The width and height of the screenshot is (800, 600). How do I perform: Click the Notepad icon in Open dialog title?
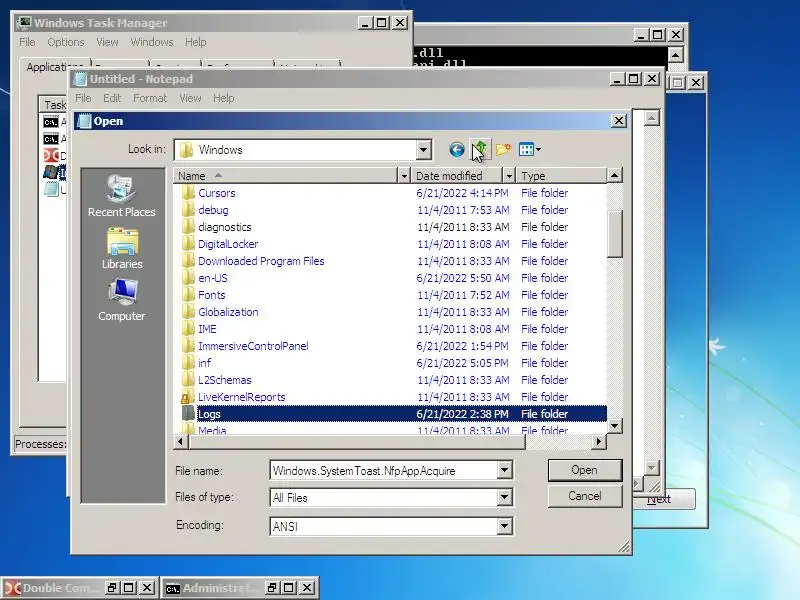pyautogui.click(x=84, y=121)
